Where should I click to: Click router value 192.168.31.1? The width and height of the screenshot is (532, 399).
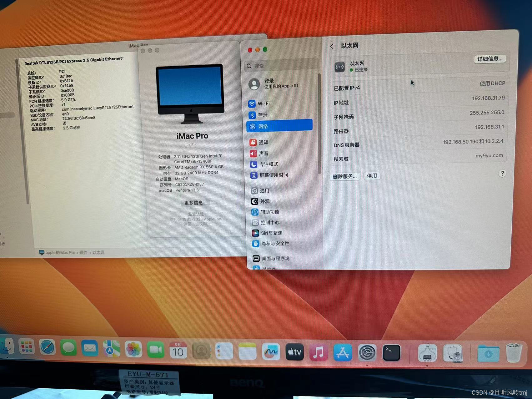click(x=489, y=127)
